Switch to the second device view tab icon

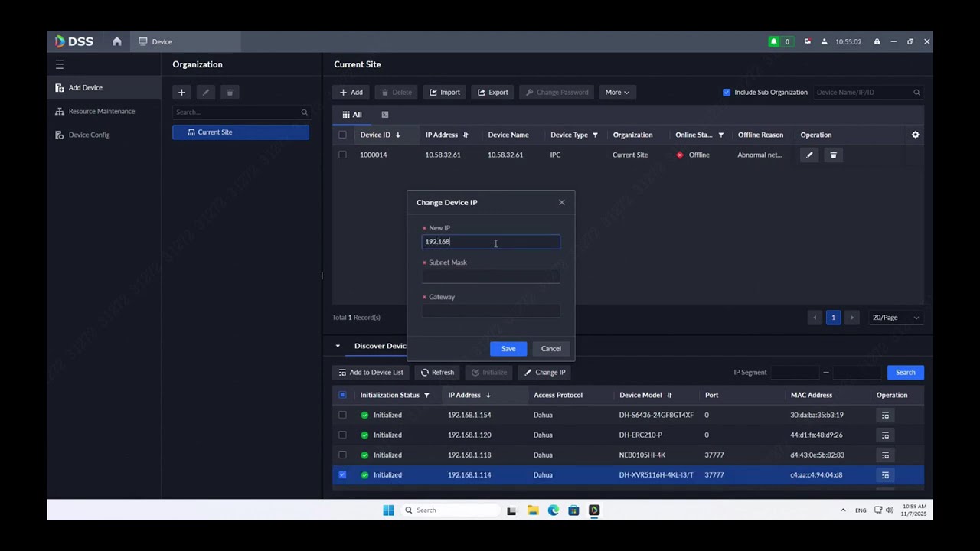click(x=385, y=115)
